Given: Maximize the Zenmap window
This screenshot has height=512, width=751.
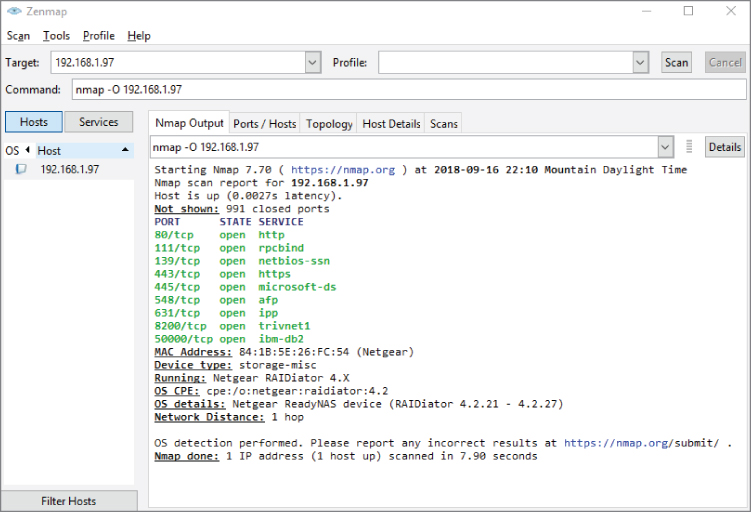Looking at the screenshot, I should click(x=688, y=11).
